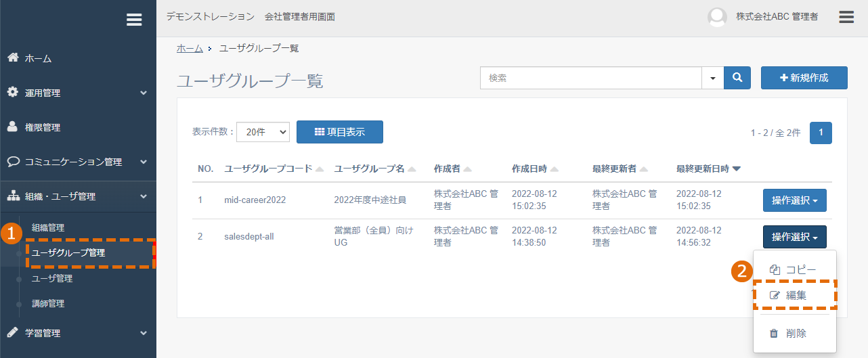Click 株式会社ABC 管理者 user name in header
This screenshot has width=868, height=358.
pos(777,17)
